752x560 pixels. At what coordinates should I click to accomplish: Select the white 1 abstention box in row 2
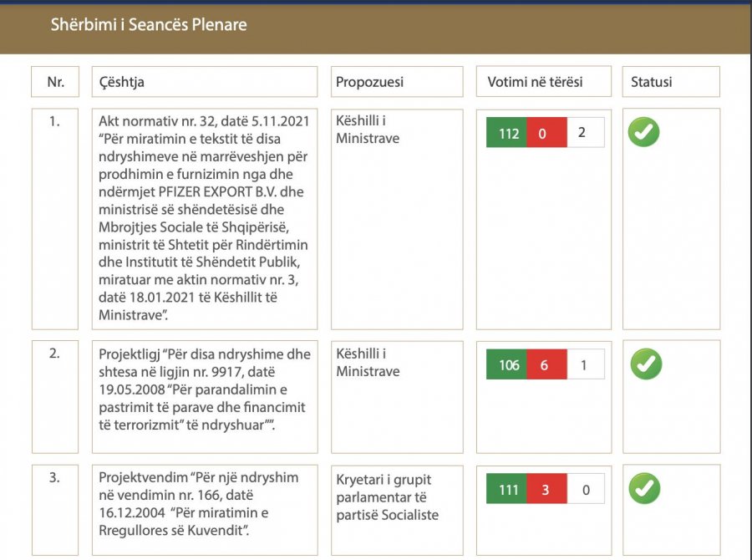tap(586, 364)
